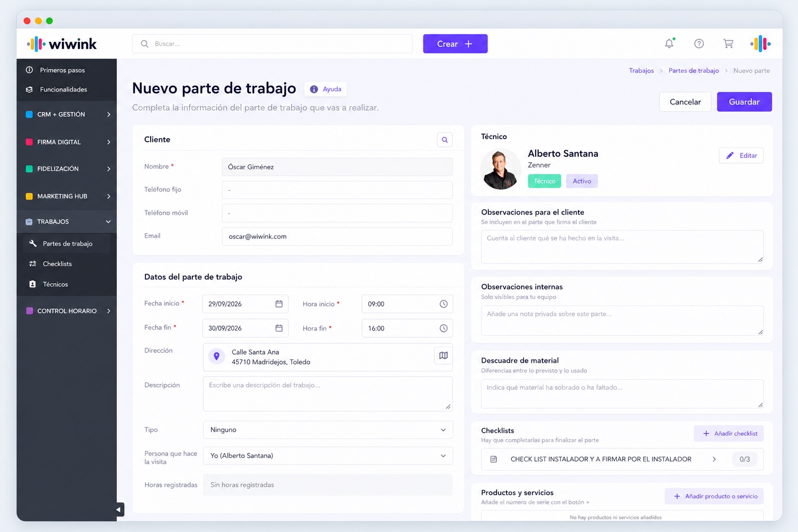This screenshot has width=798, height=532.
Task: Click the Crear button
Action: pyautogui.click(x=455, y=44)
